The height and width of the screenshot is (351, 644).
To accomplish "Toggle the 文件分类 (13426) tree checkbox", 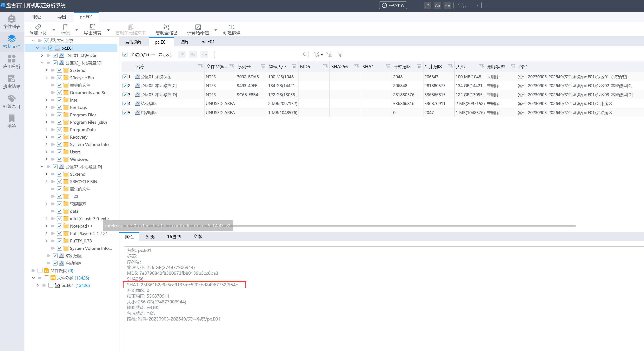I will (x=46, y=278).
